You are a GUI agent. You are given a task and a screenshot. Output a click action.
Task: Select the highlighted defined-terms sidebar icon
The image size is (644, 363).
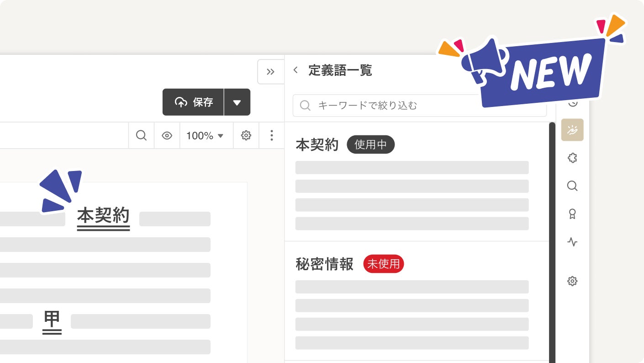[572, 130]
